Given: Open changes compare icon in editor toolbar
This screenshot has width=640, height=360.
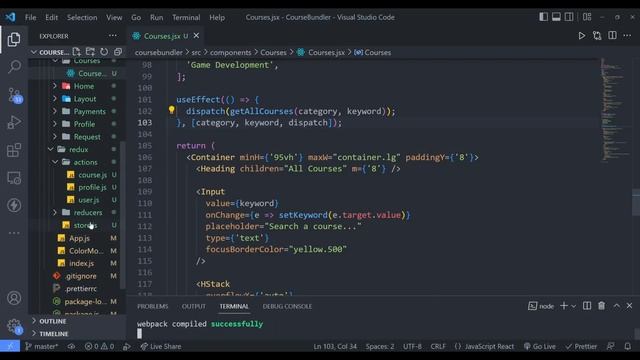Looking at the screenshot, I should tap(597, 36).
